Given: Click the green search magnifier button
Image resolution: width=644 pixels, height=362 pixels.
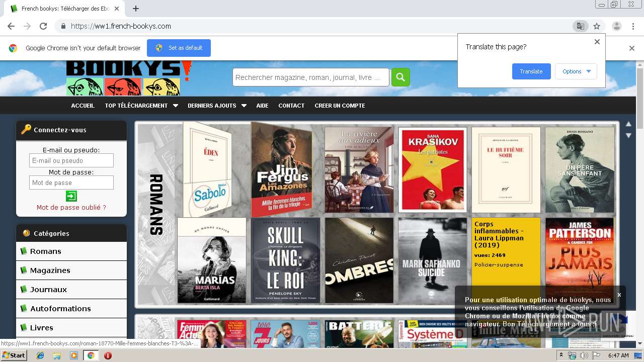Looking at the screenshot, I should click(400, 77).
